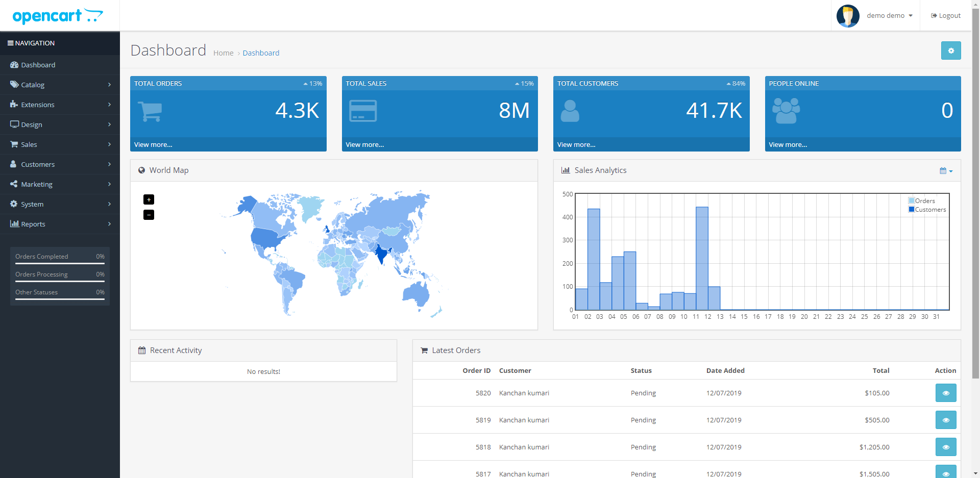
Task: Click the Latest Orders cart icon
Action: (424, 350)
